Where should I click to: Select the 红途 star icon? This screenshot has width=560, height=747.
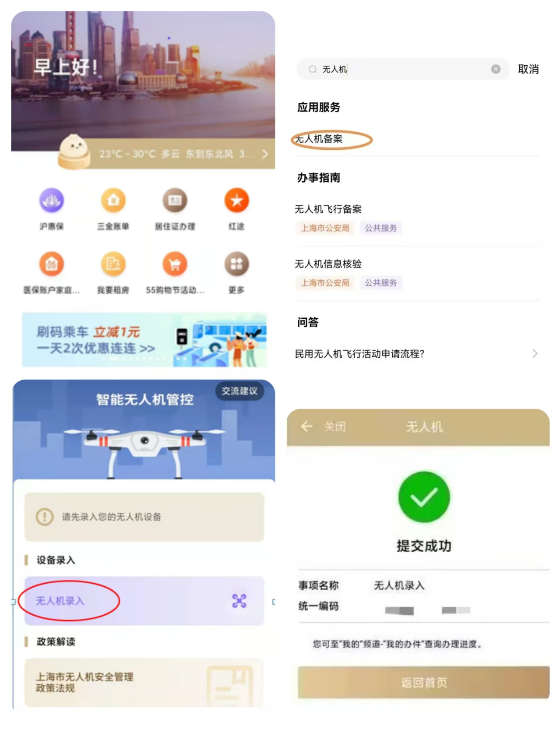click(x=236, y=201)
